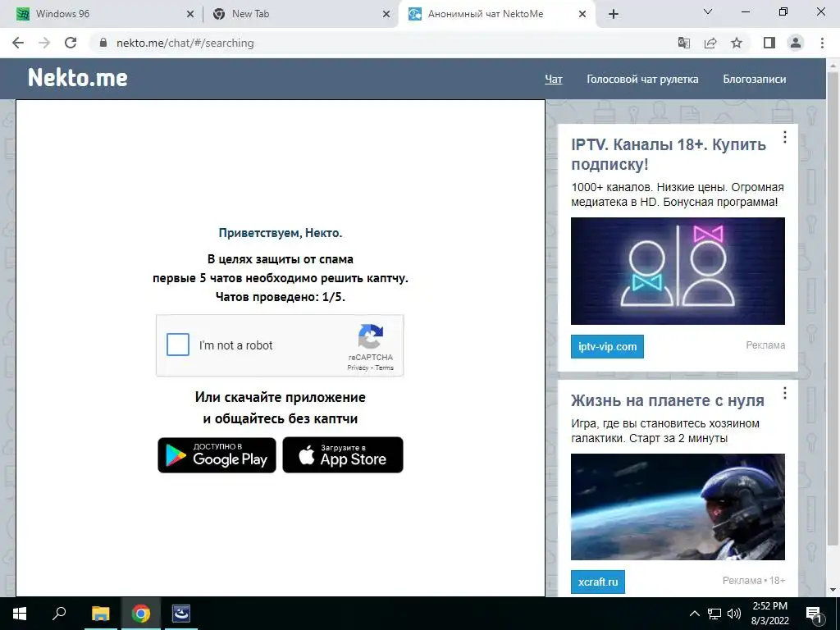Open network status tray icon
Screen dimensions: 840x630
tap(714, 614)
